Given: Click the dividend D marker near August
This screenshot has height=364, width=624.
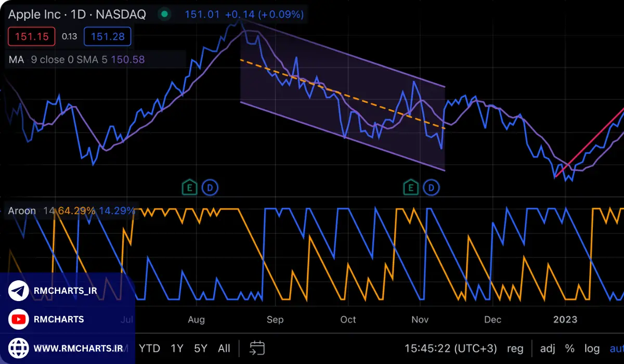Looking at the screenshot, I should coord(210,187).
